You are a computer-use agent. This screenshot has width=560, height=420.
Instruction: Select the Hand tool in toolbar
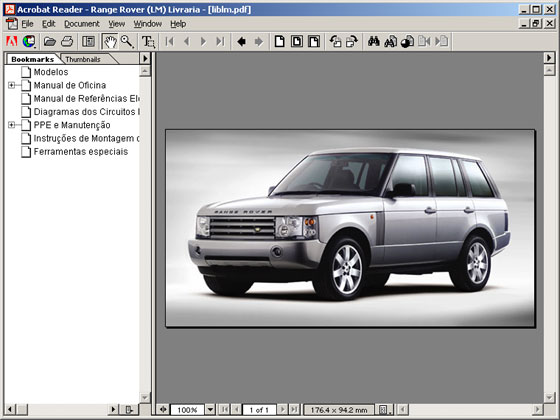[x=110, y=41]
